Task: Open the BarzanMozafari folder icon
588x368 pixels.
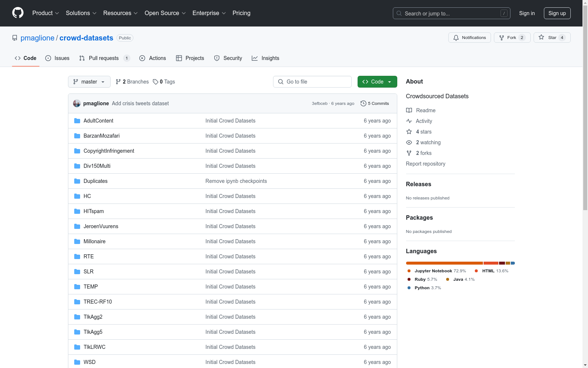Action: coord(77,136)
